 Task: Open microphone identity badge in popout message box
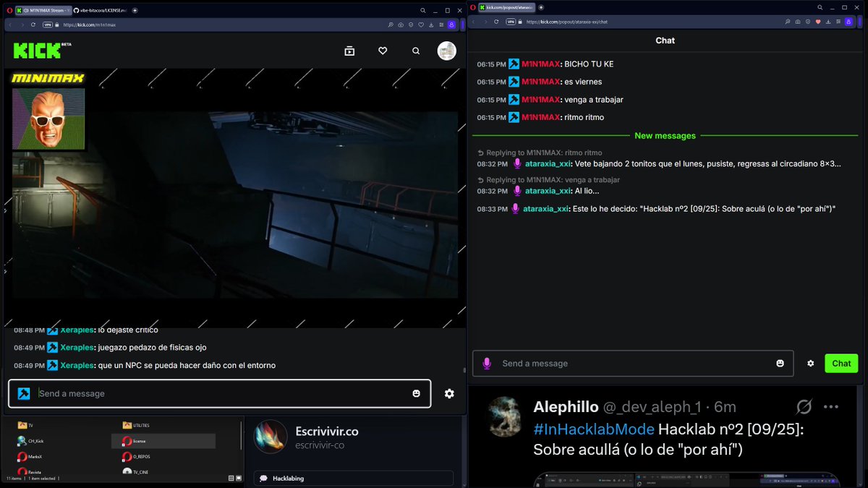pyautogui.click(x=487, y=363)
